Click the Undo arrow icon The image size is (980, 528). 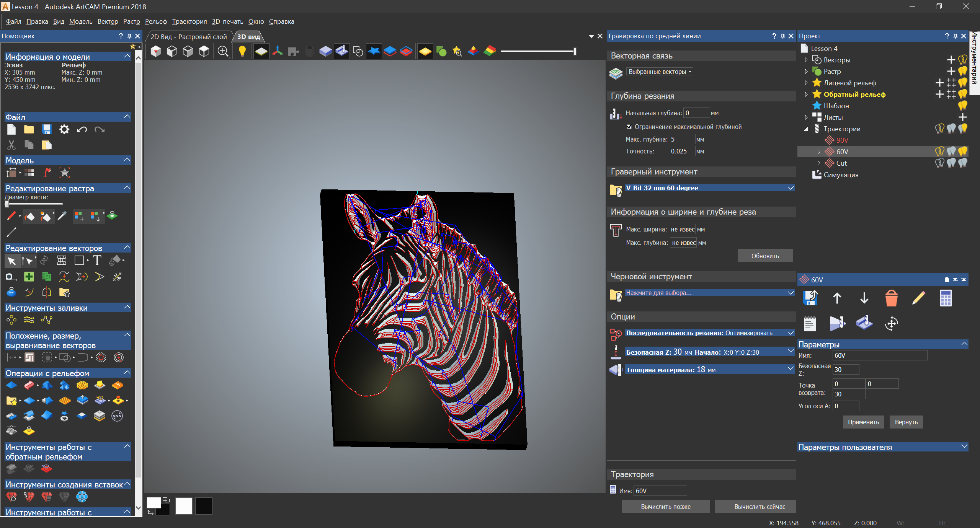pos(82,129)
